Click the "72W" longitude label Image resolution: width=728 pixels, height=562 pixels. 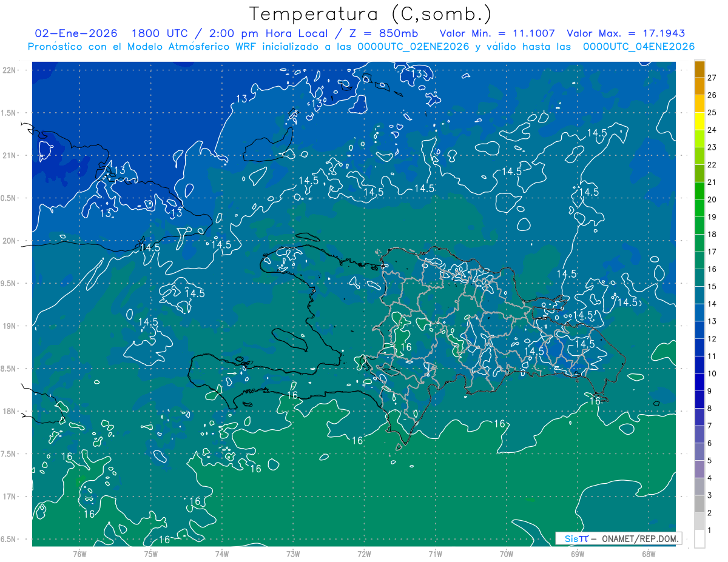[x=364, y=554]
